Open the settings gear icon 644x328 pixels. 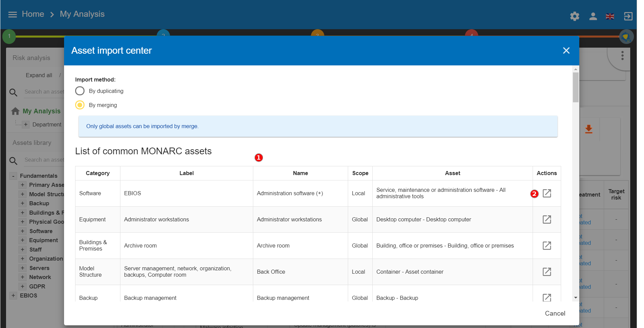pyautogui.click(x=574, y=16)
